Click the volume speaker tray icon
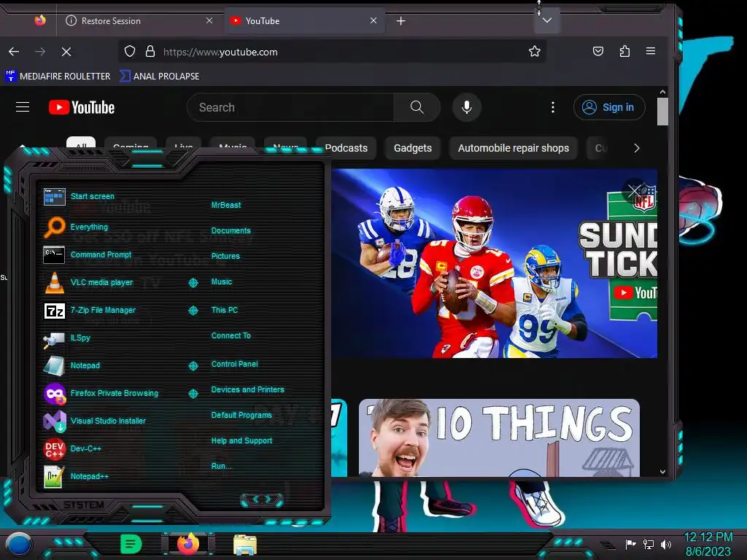 [x=666, y=544]
